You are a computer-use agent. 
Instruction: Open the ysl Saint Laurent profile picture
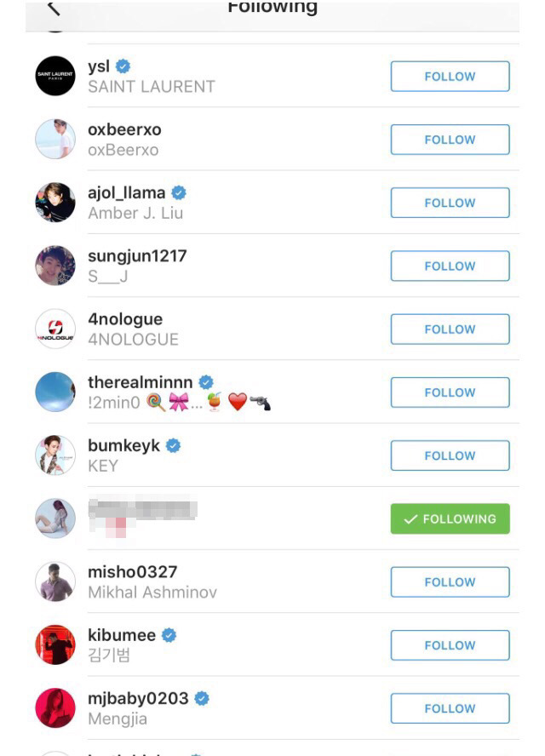point(55,76)
